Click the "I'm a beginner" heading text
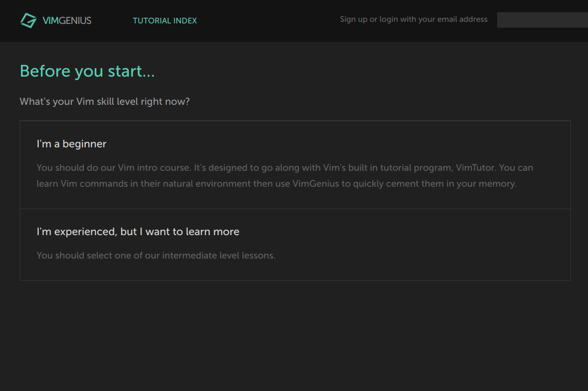588x391 pixels. [x=71, y=144]
